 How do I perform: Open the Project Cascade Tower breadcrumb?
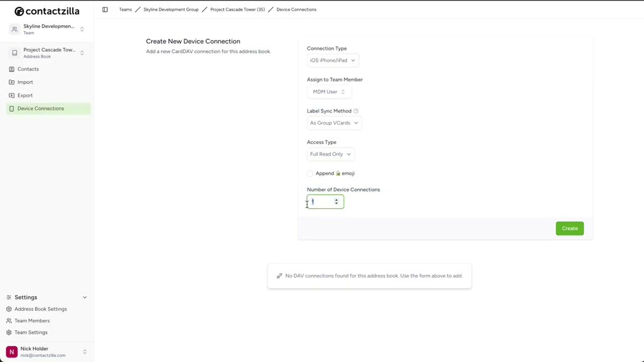[238, 9]
